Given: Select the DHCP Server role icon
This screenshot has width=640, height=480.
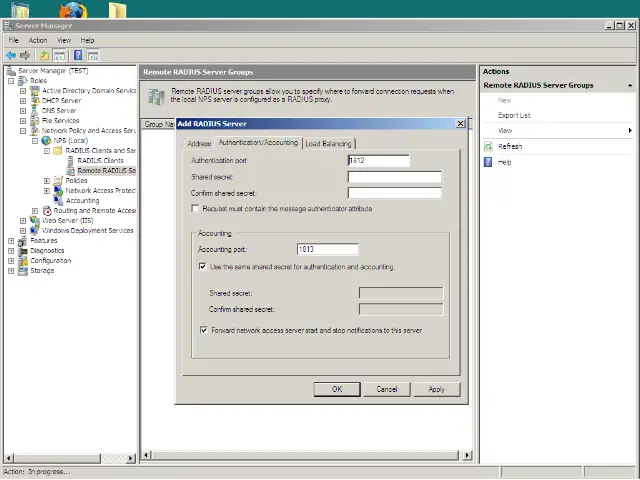Looking at the screenshot, I should (35, 100).
